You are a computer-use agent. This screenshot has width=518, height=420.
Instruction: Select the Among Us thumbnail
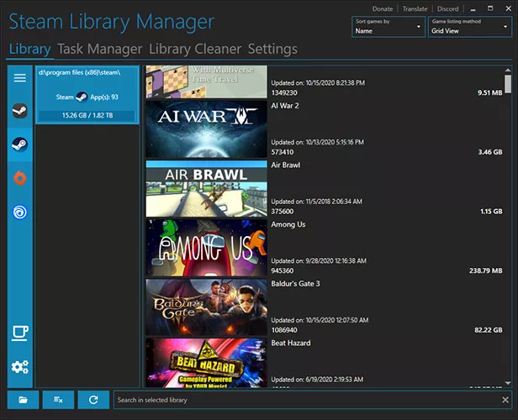pos(207,248)
